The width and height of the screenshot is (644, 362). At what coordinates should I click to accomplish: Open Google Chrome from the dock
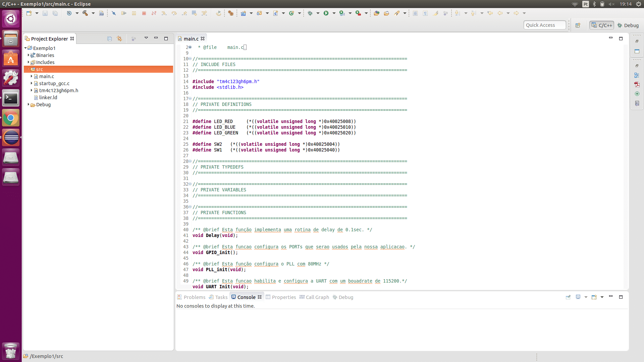[x=11, y=118]
